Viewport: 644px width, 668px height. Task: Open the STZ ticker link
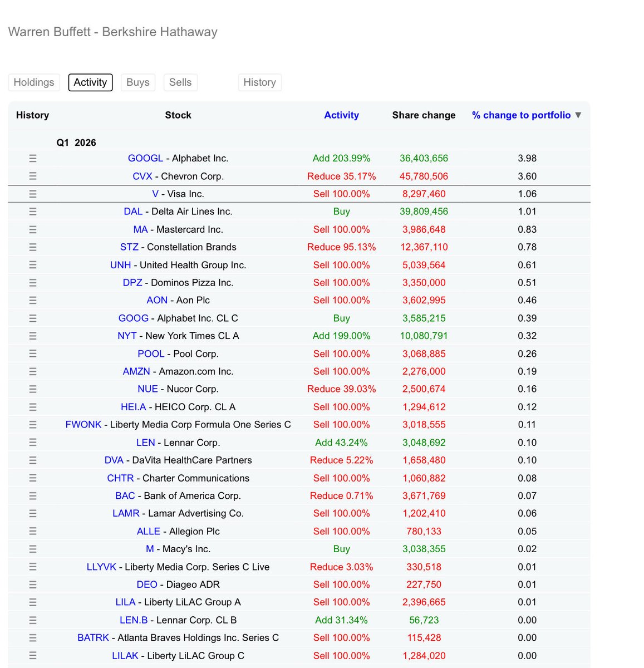point(129,247)
